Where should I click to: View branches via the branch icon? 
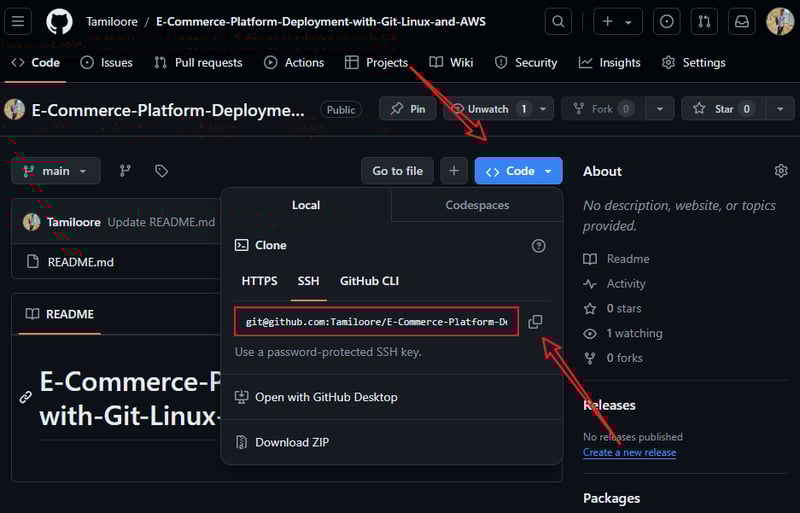(x=125, y=171)
